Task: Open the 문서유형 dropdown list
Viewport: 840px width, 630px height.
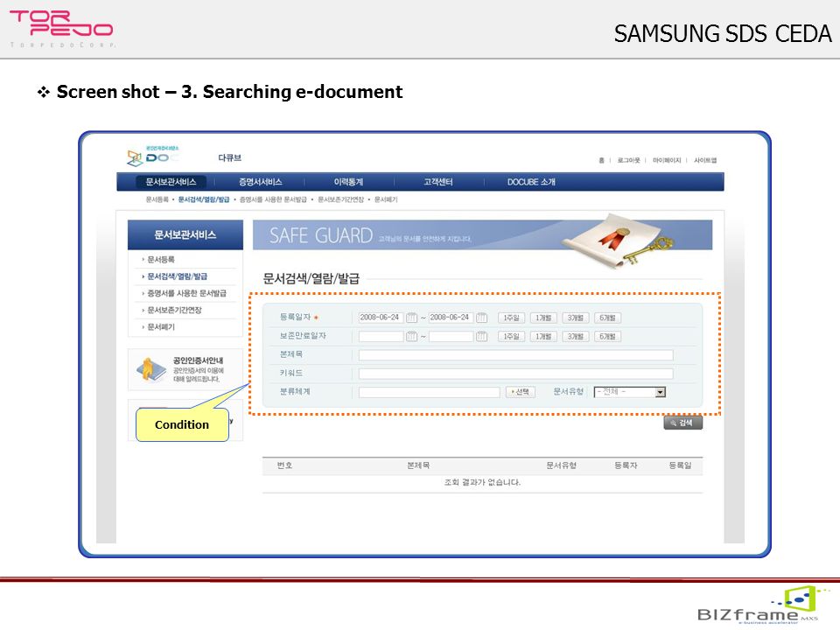Action: (x=661, y=392)
